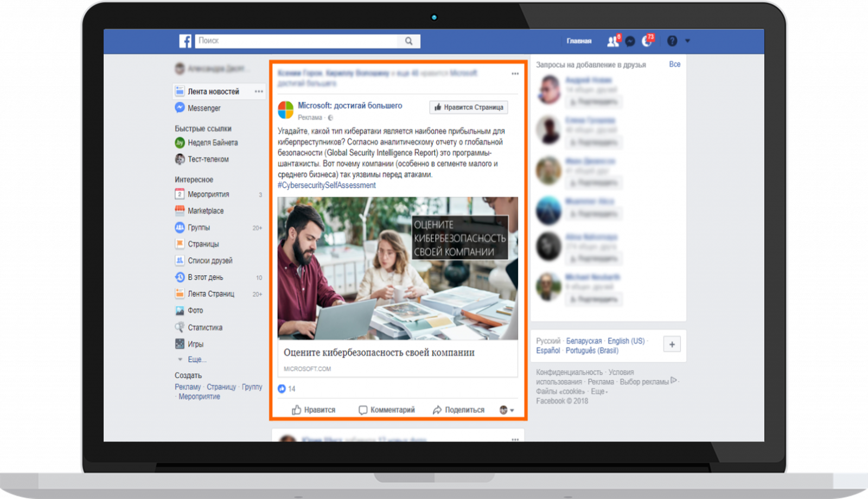Viewport: 868px width, 499px height.
Task: Click Конфиденциальность footer link
Action: 569,373
